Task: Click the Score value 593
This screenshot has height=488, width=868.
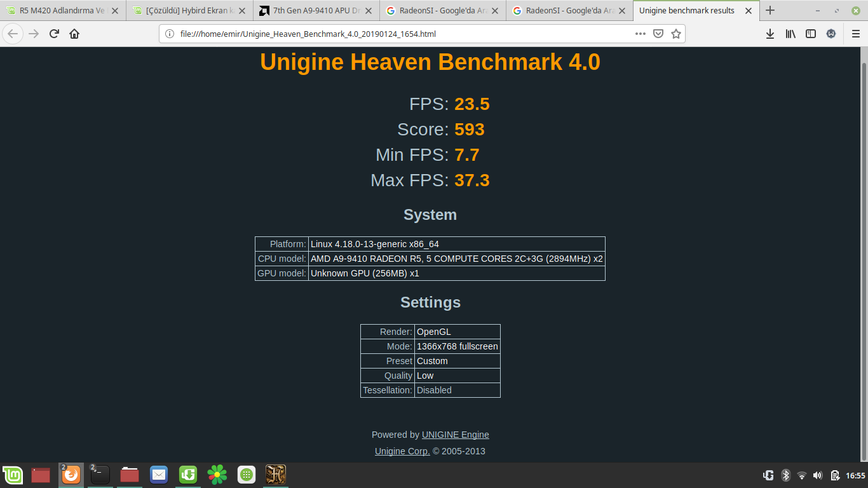Action: (470, 130)
